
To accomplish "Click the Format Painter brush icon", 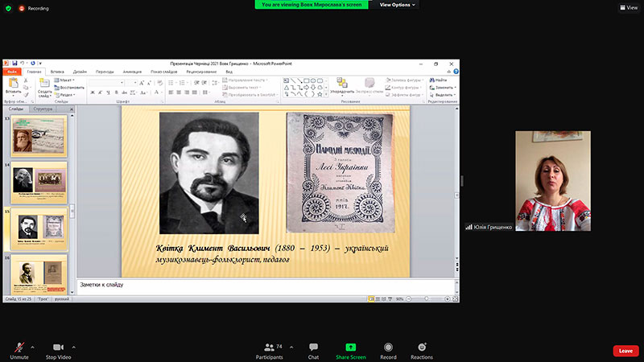I will [x=26, y=95].
